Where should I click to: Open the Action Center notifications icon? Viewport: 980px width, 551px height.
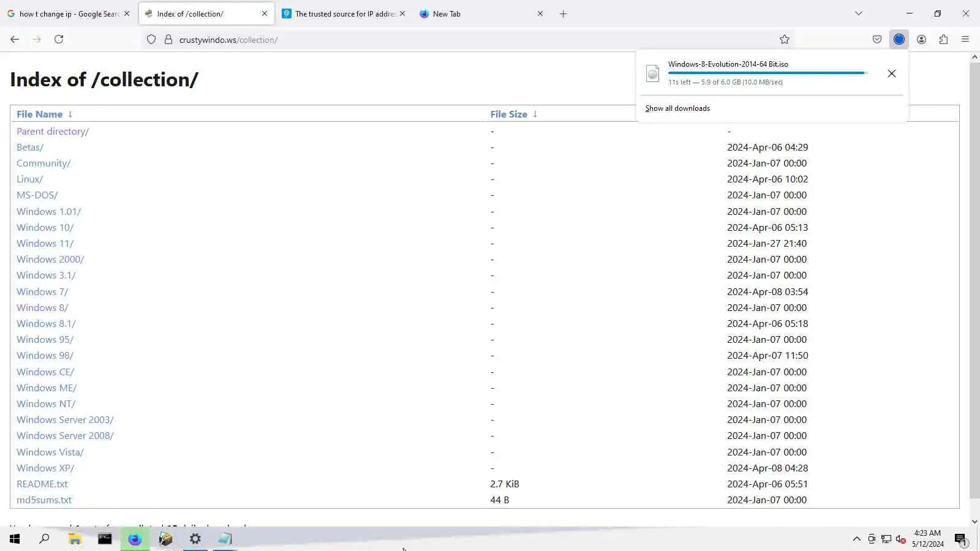(960, 539)
